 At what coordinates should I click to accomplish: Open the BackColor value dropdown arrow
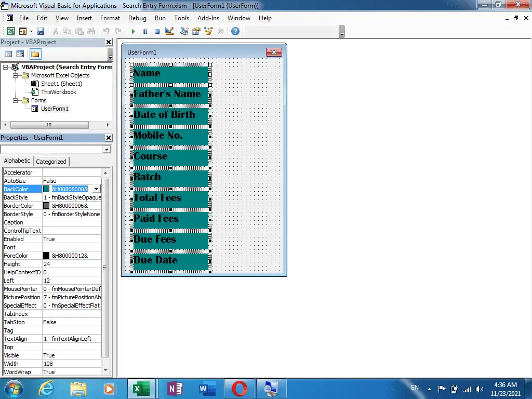96,189
